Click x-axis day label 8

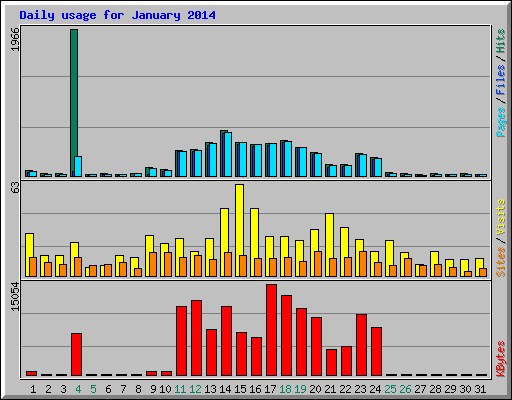(138, 389)
